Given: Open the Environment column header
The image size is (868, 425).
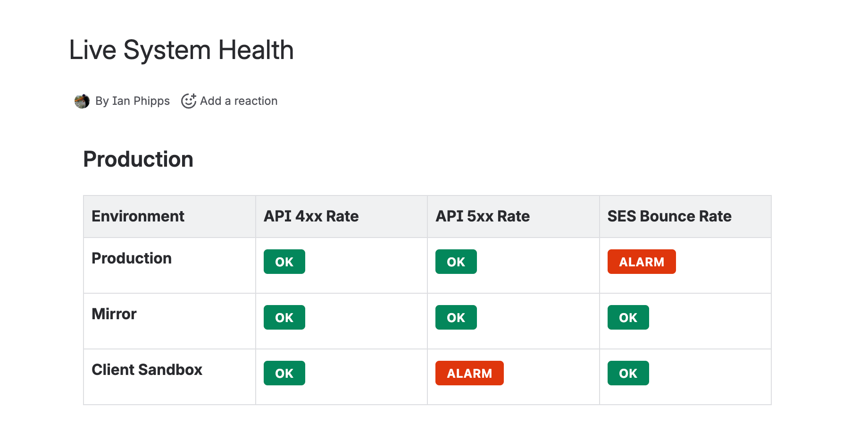Looking at the screenshot, I should coord(138,216).
